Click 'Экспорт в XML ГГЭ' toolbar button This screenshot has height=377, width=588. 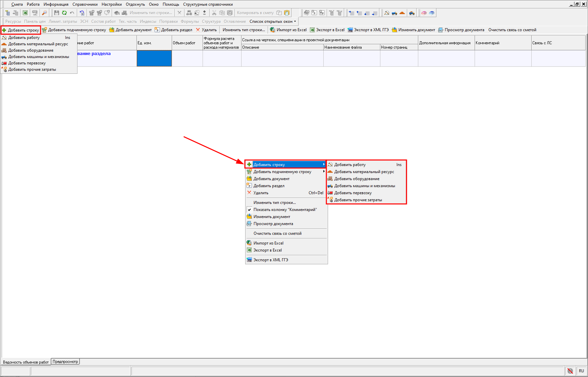368,30
